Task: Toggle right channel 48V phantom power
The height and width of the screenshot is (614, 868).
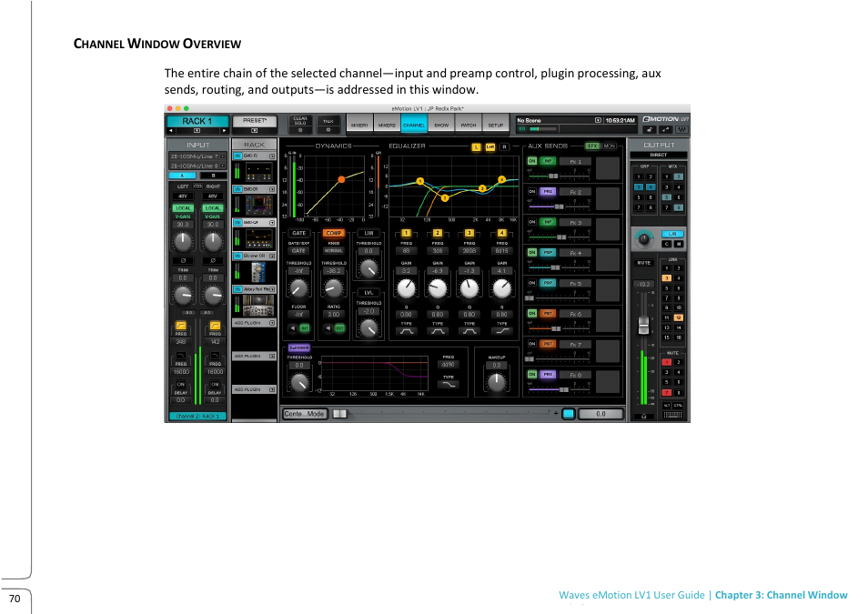Action: (x=213, y=196)
